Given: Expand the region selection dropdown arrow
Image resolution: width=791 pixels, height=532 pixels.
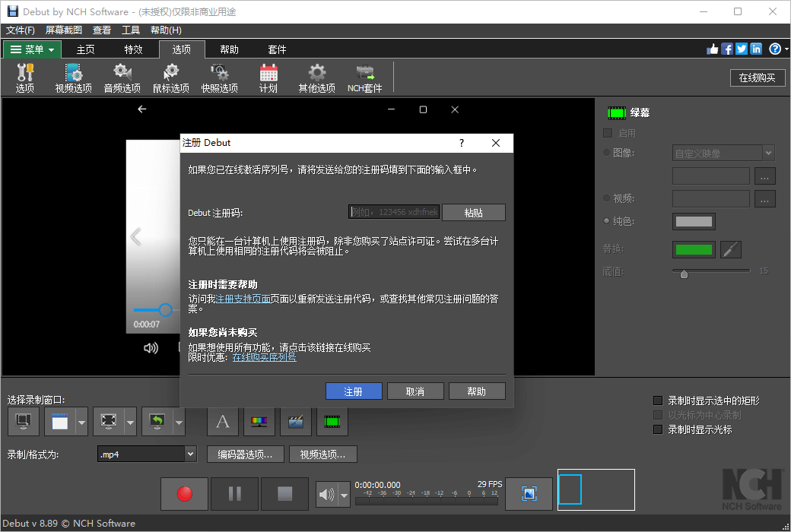Looking at the screenshot, I should [130, 421].
